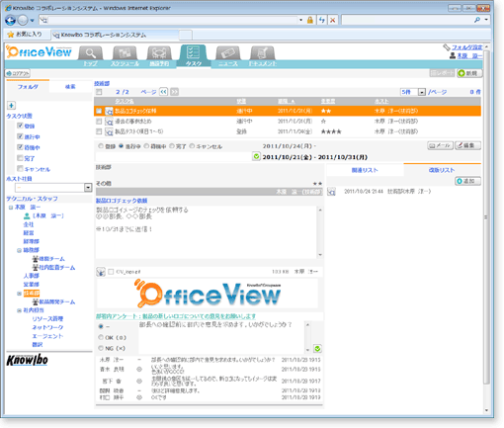Toggle the 登録 status filter checkbox
The height and width of the screenshot is (428, 504).
coord(20,126)
